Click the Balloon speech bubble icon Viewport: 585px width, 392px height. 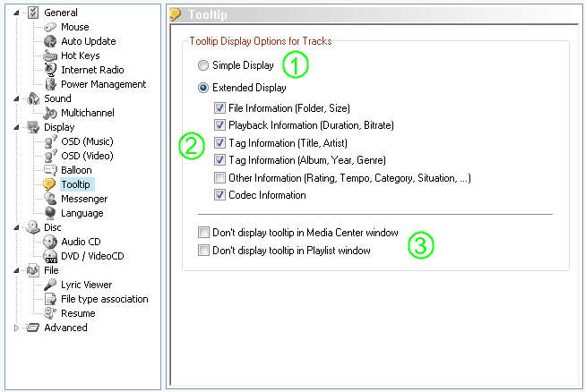click(50, 170)
